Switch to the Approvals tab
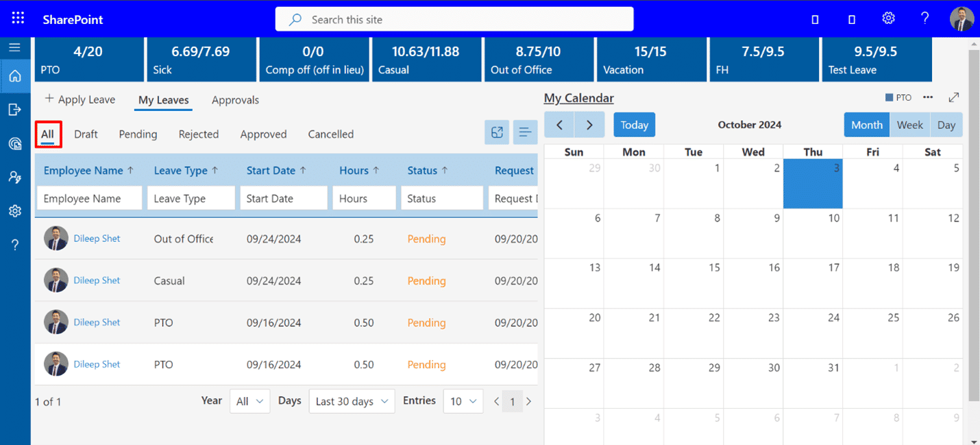This screenshot has height=445, width=980. (x=235, y=100)
